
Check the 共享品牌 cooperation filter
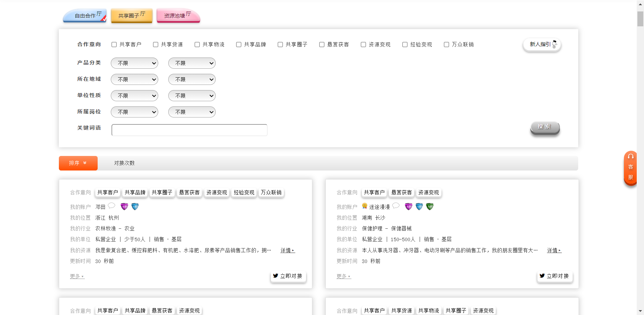click(x=239, y=45)
